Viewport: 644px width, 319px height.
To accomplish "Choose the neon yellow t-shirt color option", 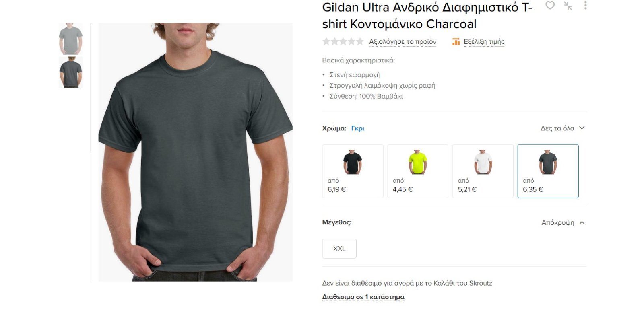I will (418, 171).
